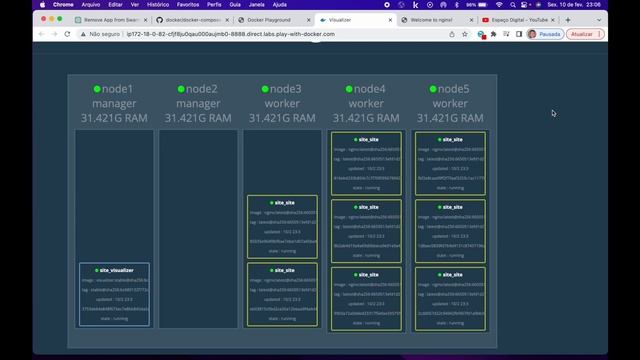
Task: Click the battery status indicator
Action: (477, 5)
